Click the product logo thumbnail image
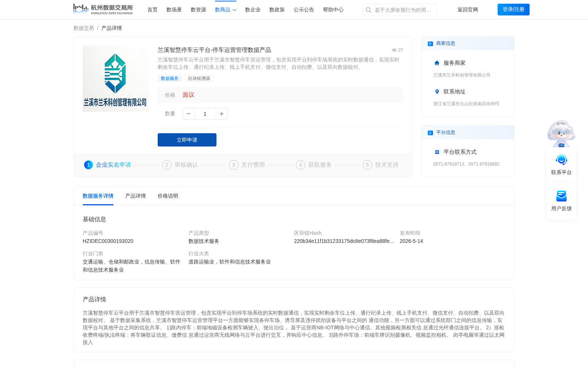Viewport: 588px width, 368px height. [x=116, y=79]
